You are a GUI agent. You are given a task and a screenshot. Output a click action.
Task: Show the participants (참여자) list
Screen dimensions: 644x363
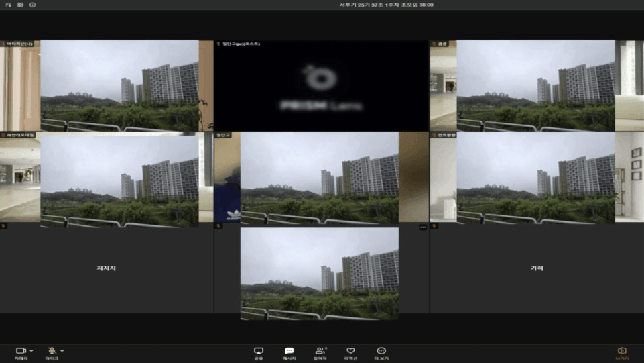[320, 352]
